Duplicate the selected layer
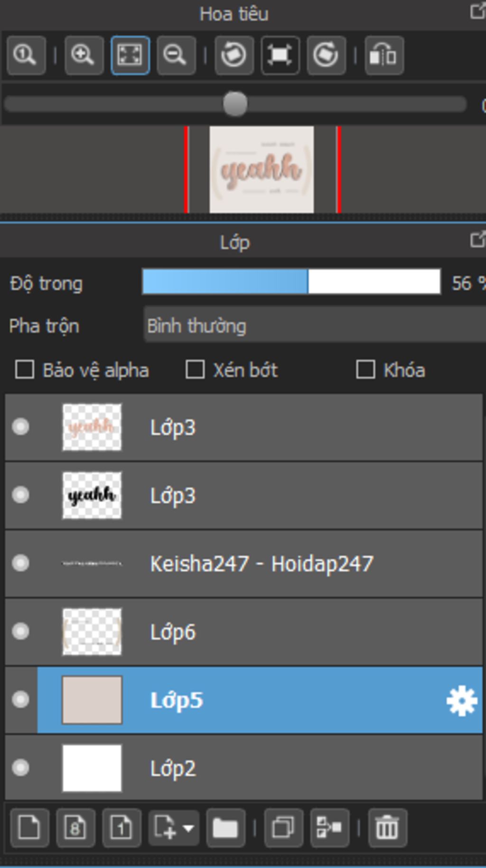This screenshot has width=486, height=868. tap(283, 828)
